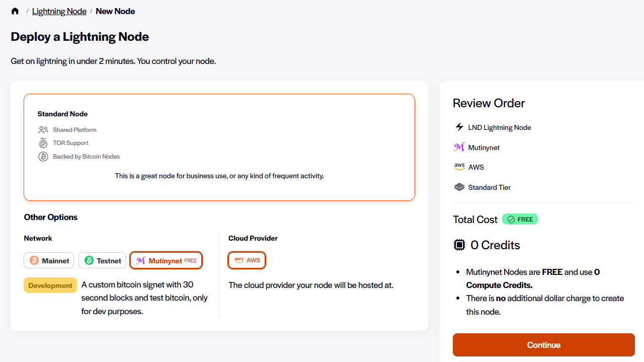Screen dimensions: 644x362
Task: Click the compute credits icon beside 0 Credits
Action: click(459, 245)
